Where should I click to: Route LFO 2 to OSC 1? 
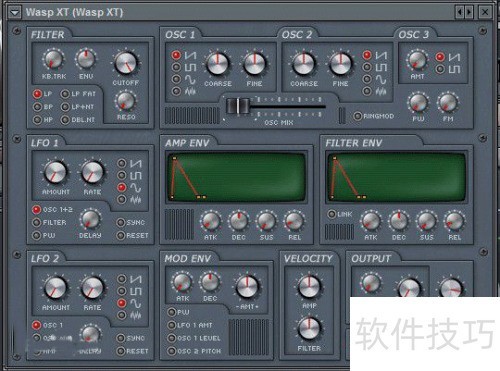tap(36, 325)
